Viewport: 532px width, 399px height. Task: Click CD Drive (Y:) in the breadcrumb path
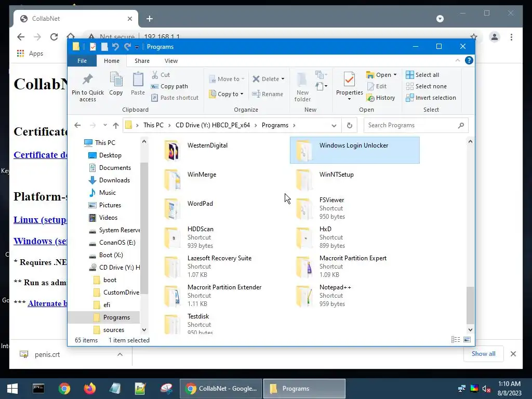point(212,125)
